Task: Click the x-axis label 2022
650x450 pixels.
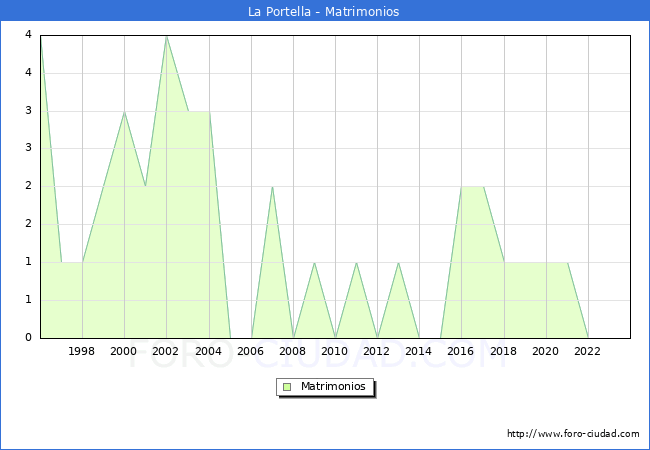Action: tap(587, 351)
